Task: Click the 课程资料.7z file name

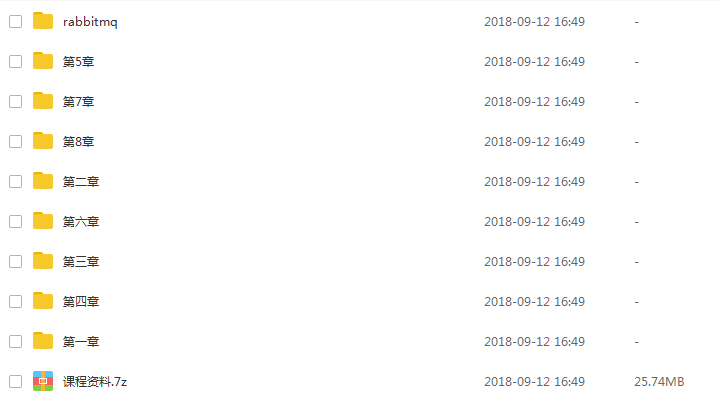Action: [95, 382]
